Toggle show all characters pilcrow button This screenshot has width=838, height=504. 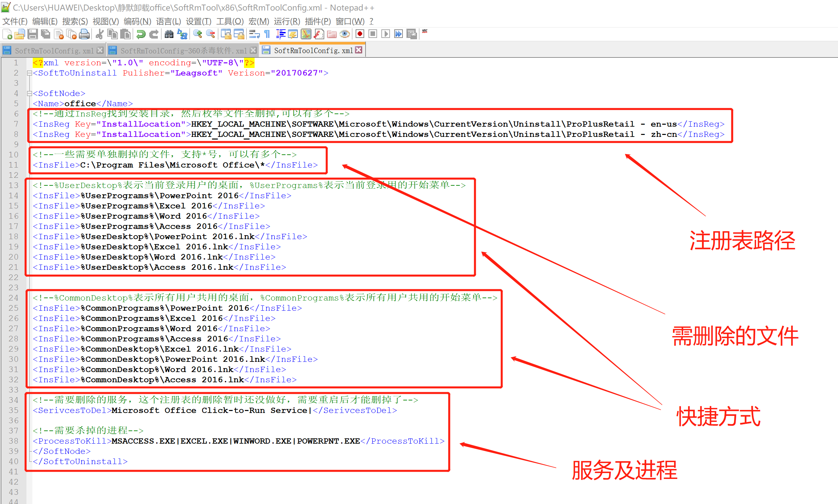(x=267, y=34)
